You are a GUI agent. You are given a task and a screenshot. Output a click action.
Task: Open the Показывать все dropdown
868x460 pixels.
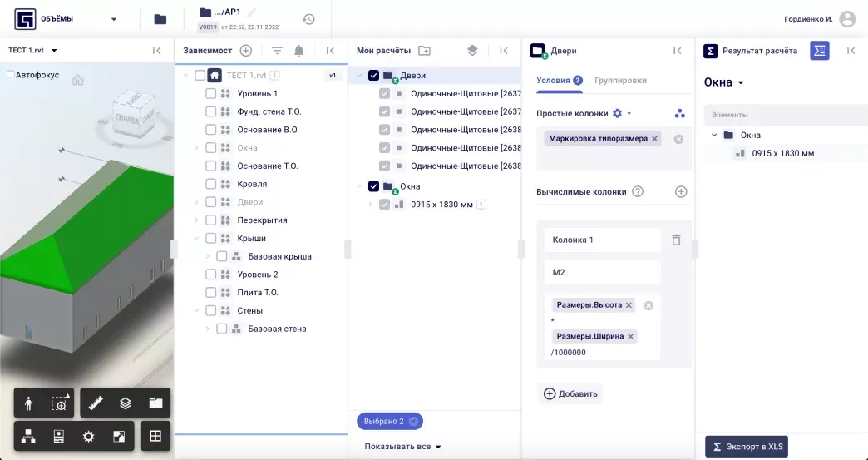pyautogui.click(x=402, y=447)
